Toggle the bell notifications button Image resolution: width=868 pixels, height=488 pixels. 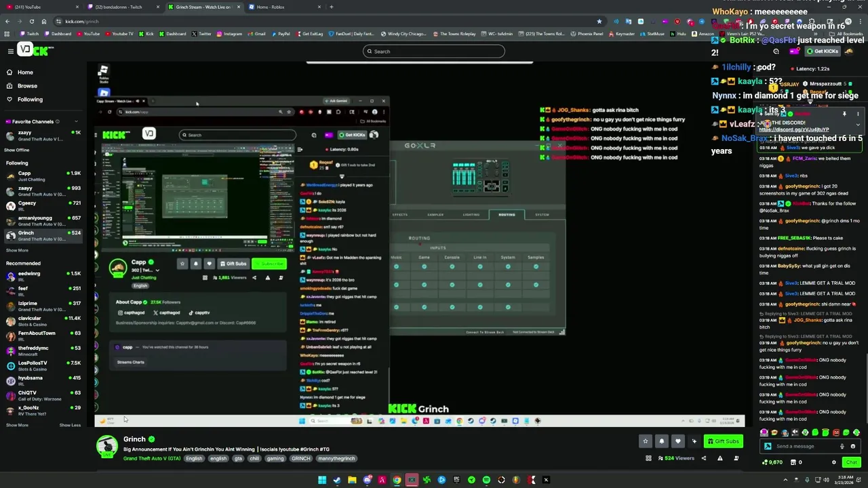662,441
